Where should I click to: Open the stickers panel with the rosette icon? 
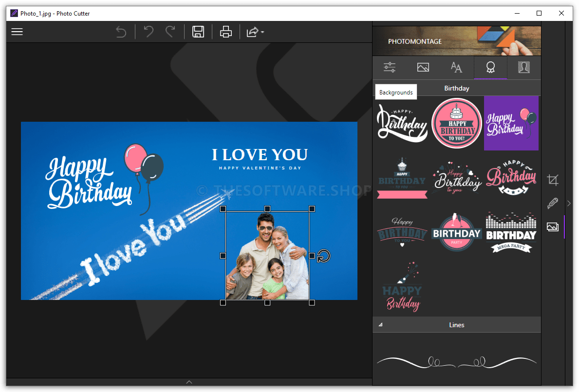click(490, 67)
